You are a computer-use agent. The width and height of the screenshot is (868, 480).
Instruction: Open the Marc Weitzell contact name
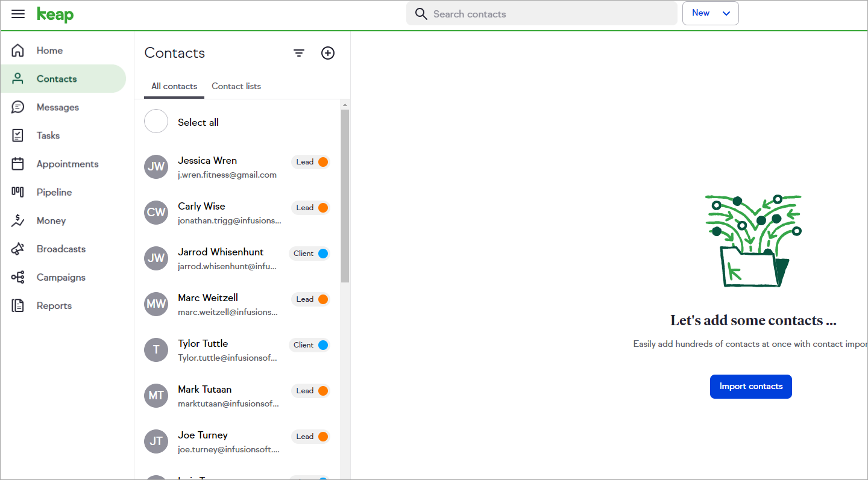click(208, 298)
